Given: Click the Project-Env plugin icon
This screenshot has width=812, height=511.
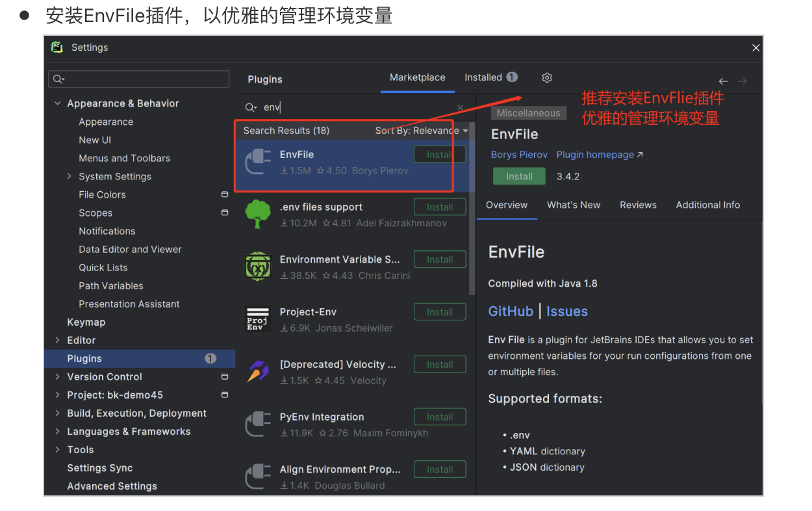Looking at the screenshot, I should tap(258, 319).
